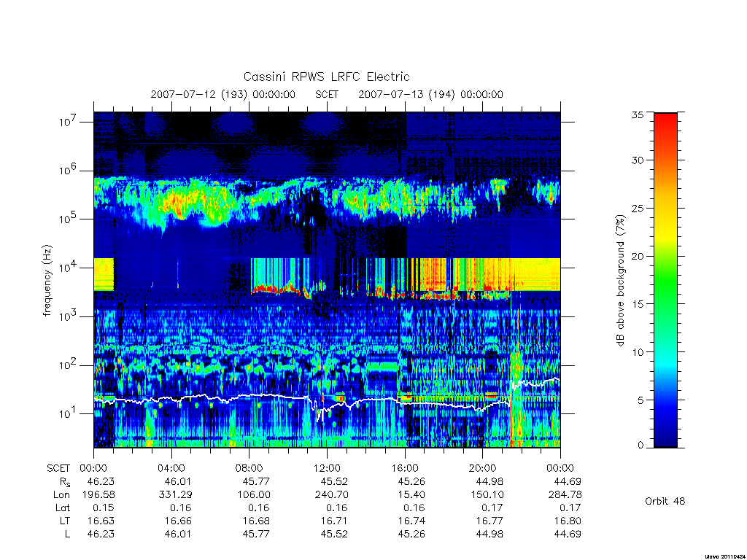747x560 pixels.
Task: Click the Rs row label
Action: click(x=65, y=482)
